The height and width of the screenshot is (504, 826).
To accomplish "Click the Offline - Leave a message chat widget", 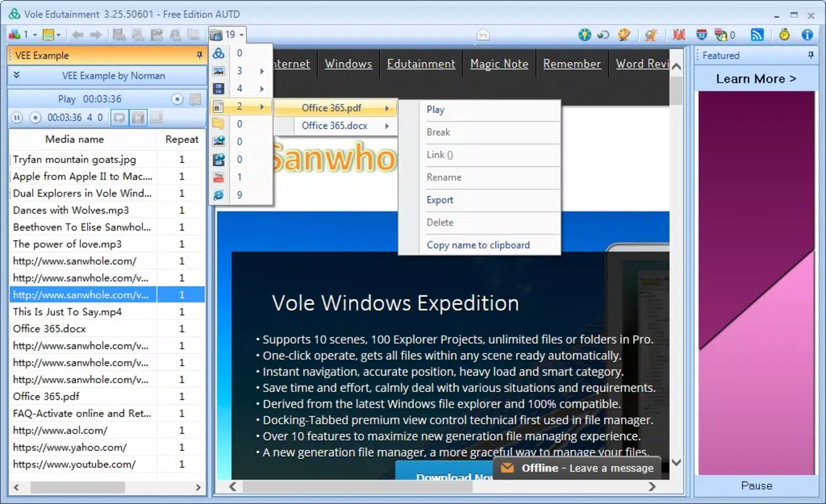I will pyautogui.click(x=577, y=468).
